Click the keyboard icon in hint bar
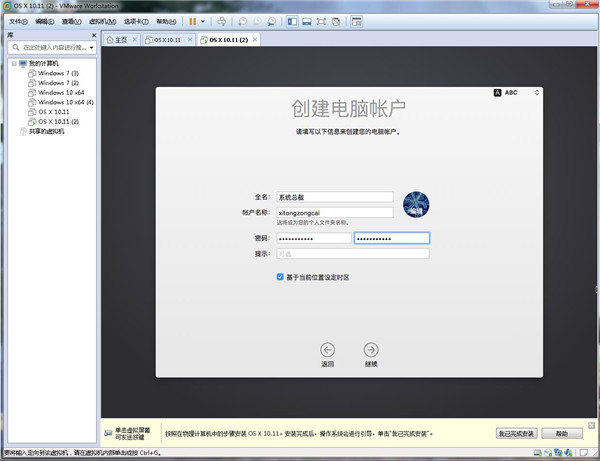 [x=108, y=433]
